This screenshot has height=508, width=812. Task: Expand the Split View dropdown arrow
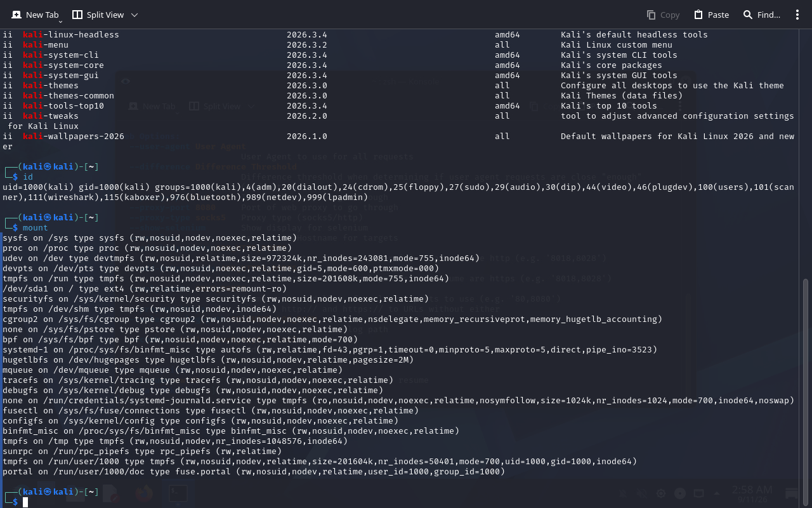(134, 15)
